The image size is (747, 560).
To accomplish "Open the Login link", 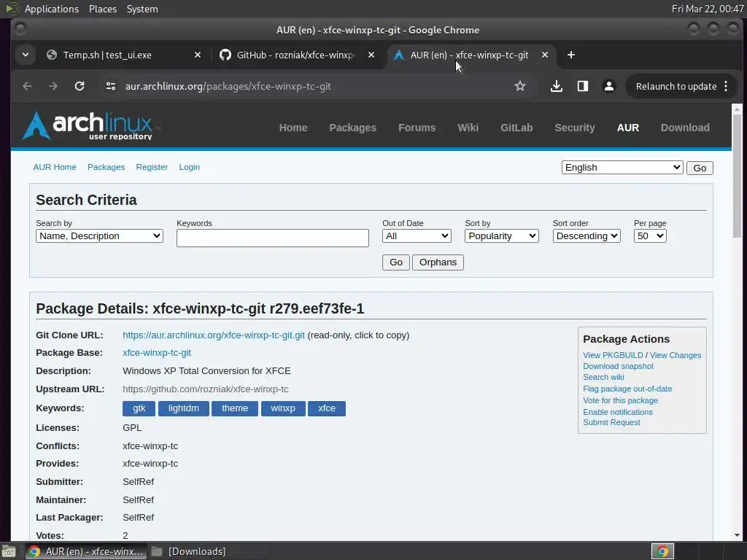I will [189, 167].
